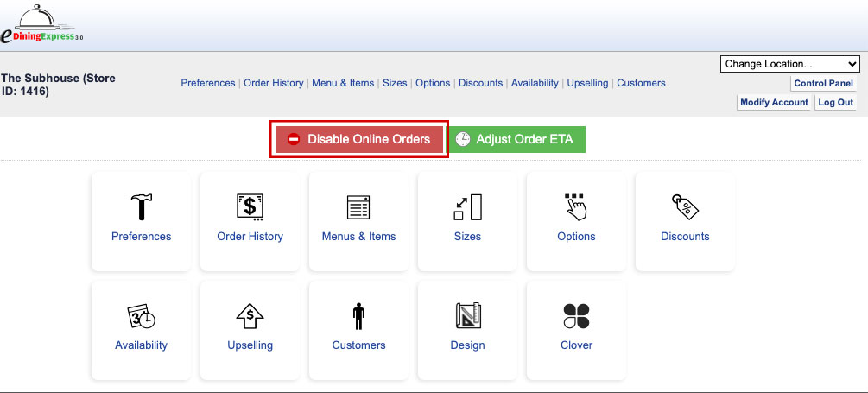Click the Preferences hammer icon
The height and width of the screenshot is (393, 868).
click(141, 207)
